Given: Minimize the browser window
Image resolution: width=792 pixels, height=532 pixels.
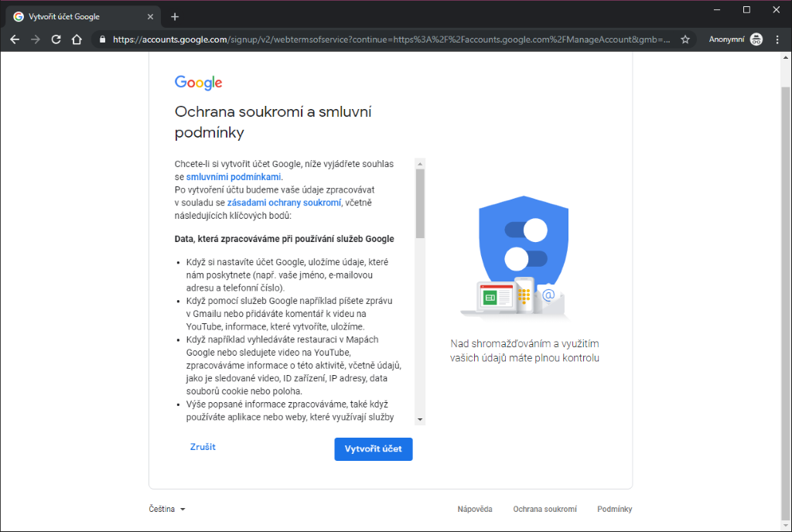Looking at the screenshot, I should pyautogui.click(x=717, y=9).
